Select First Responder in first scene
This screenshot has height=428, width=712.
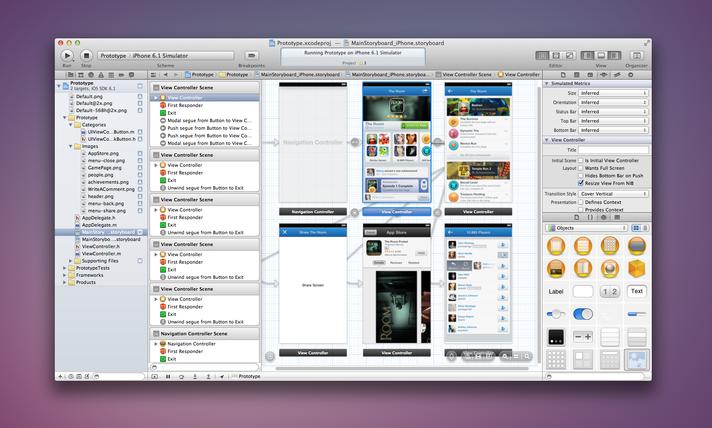point(185,105)
